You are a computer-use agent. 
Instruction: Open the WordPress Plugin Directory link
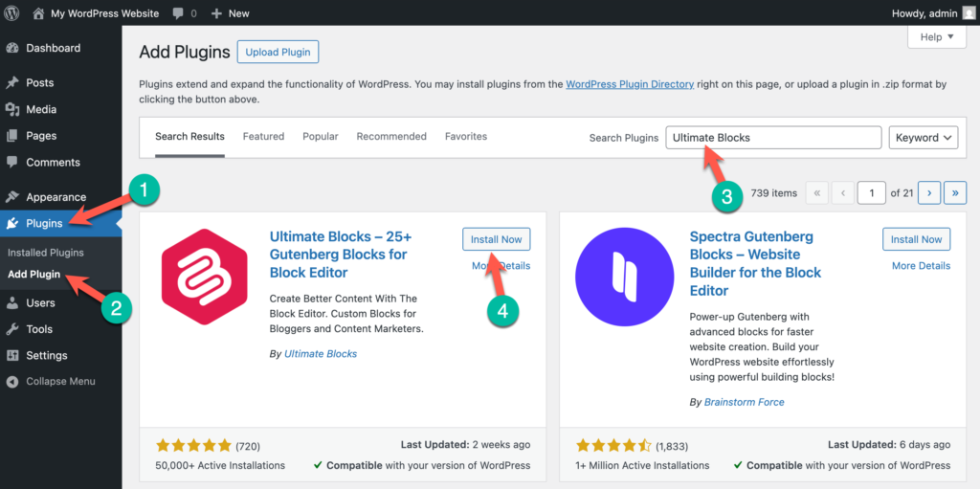[629, 84]
